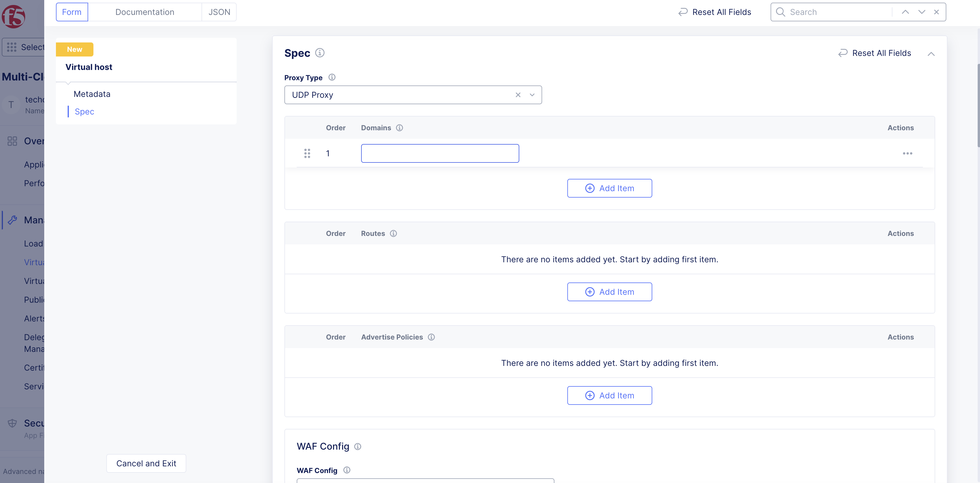The width and height of the screenshot is (980, 483).
Task: Click the Proxy Type info icon
Action: [x=332, y=77]
